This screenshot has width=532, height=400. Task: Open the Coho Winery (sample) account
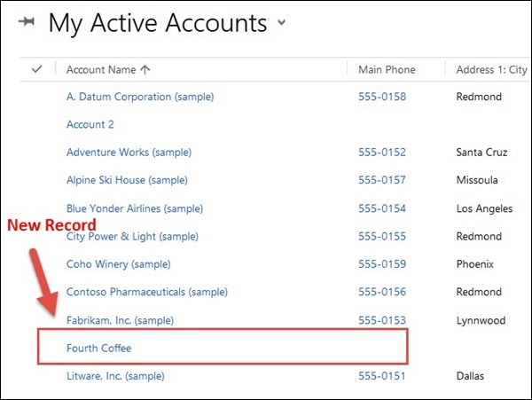coord(117,264)
